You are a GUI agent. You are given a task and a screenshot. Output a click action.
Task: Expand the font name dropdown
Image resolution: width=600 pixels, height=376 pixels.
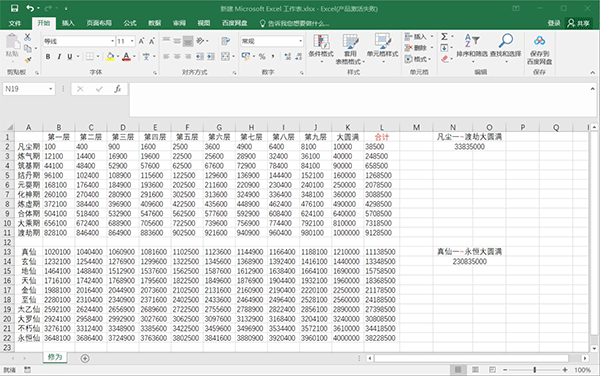[x=112, y=41]
